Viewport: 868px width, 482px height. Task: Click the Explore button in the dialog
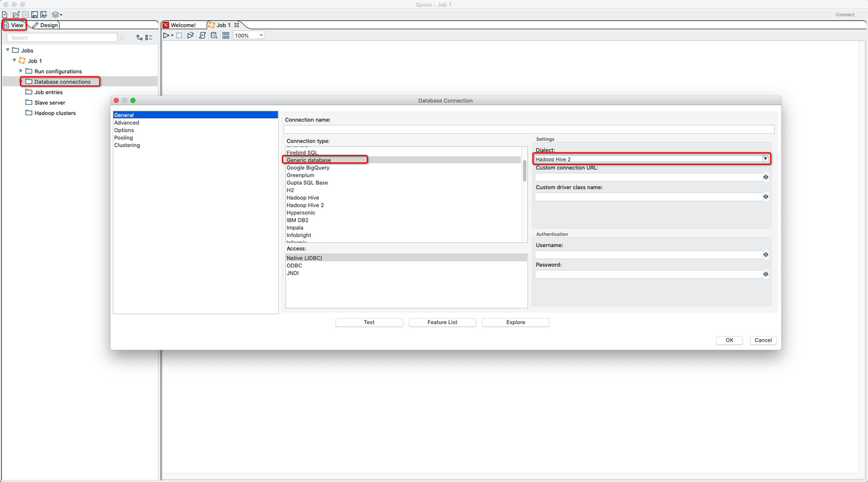(x=515, y=322)
